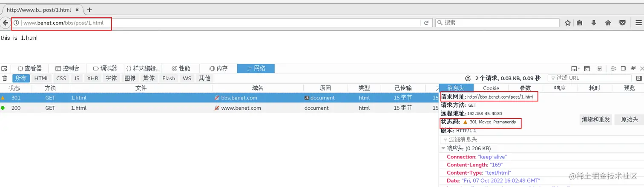
Task: Start performance analysis stopwatch icon
Action: 468,78
